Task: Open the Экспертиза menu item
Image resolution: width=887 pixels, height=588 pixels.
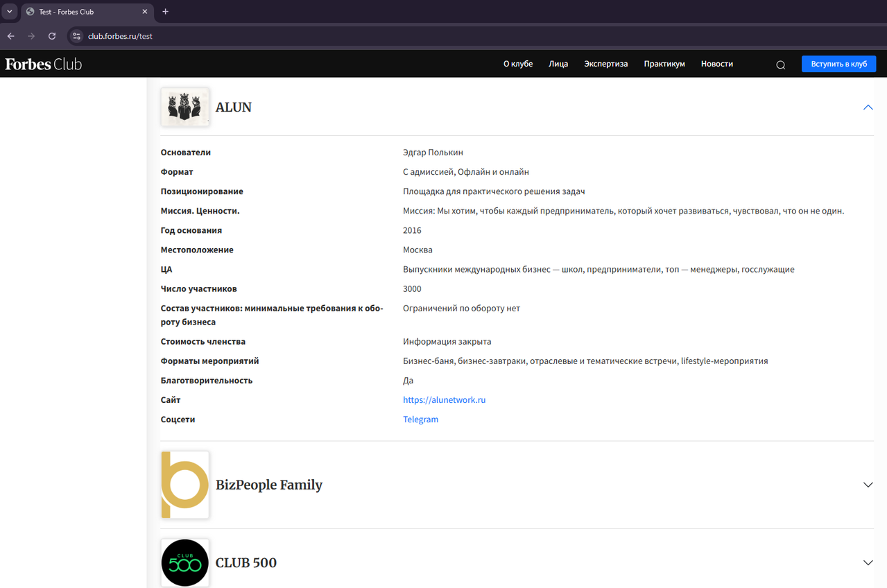Action: [x=606, y=64]
